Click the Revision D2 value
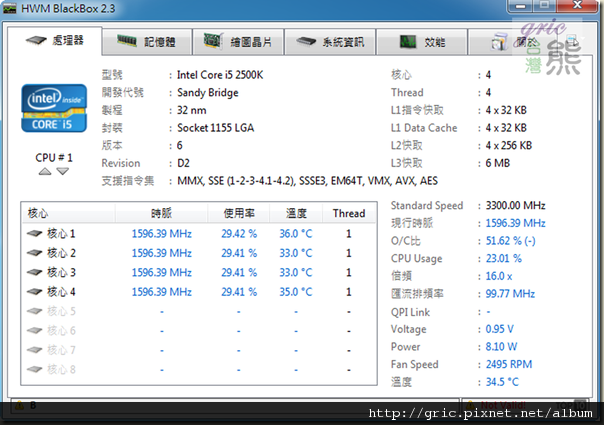 pos(183,163)
